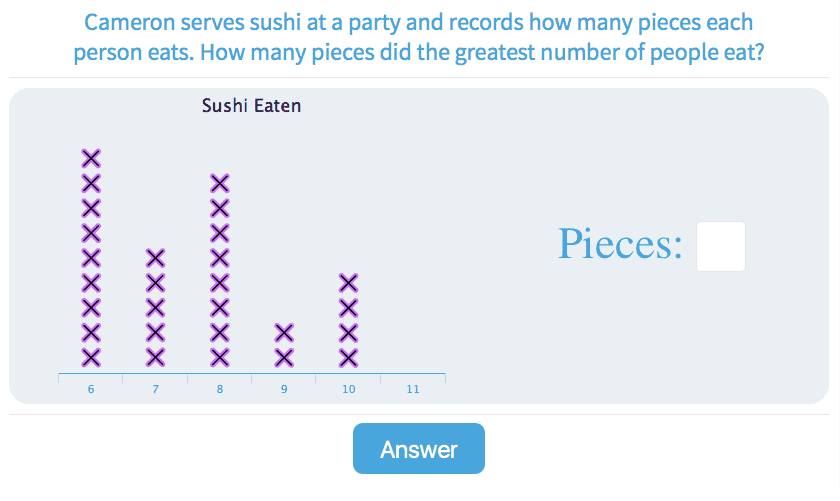Image resolution: width=840 pixels, height=501 pixels.
Task: Click the blue Answer button
Action: click(x=418, y=449)
